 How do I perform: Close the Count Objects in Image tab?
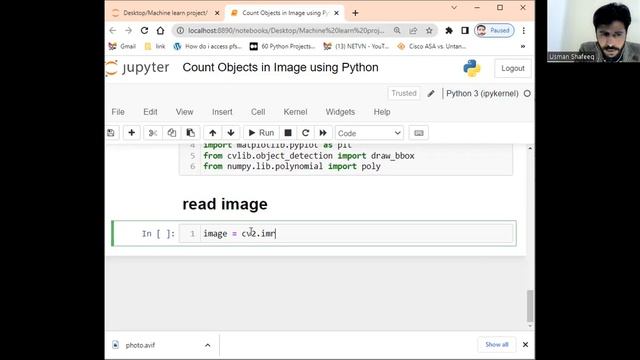point(336,13)
